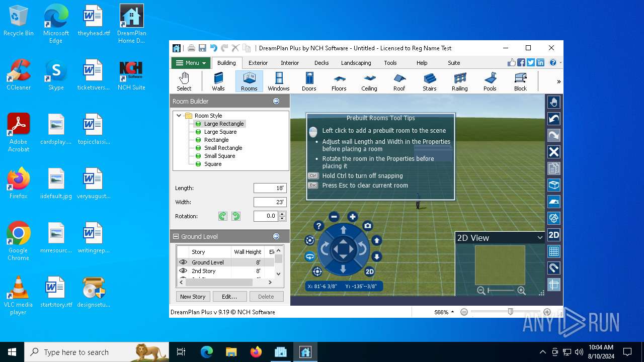
Task: Click video help icon in Room Builder header
Action: click(276, 101)
